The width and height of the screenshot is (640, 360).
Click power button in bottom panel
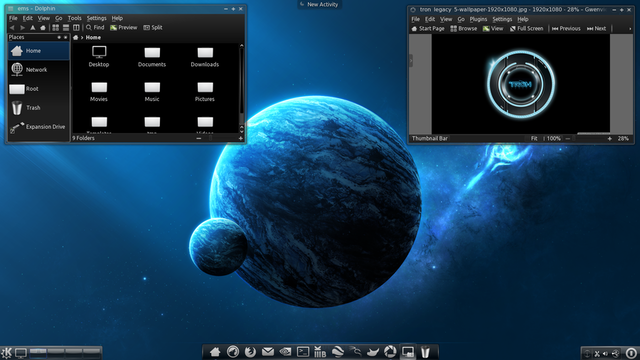(x=631, y=353)
